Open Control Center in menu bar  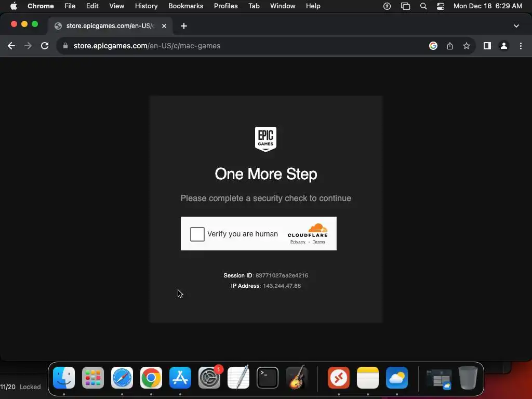(x=441, y=6)
